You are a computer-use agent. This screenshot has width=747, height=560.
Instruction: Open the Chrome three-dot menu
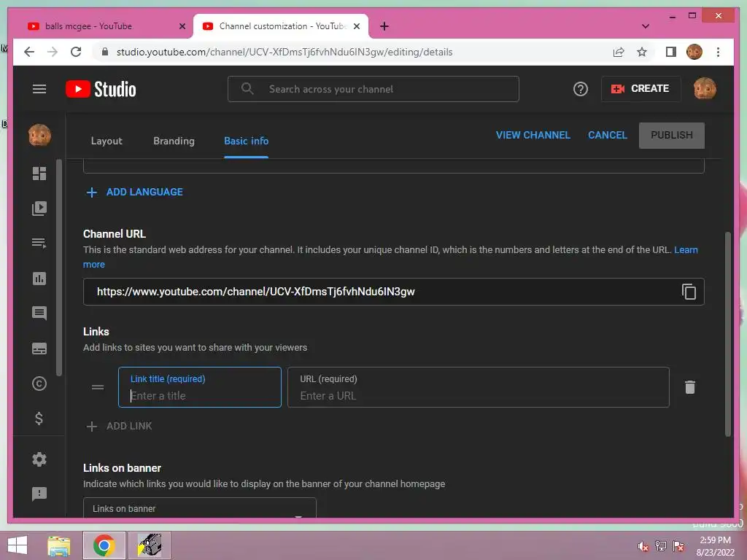point(718,52)
